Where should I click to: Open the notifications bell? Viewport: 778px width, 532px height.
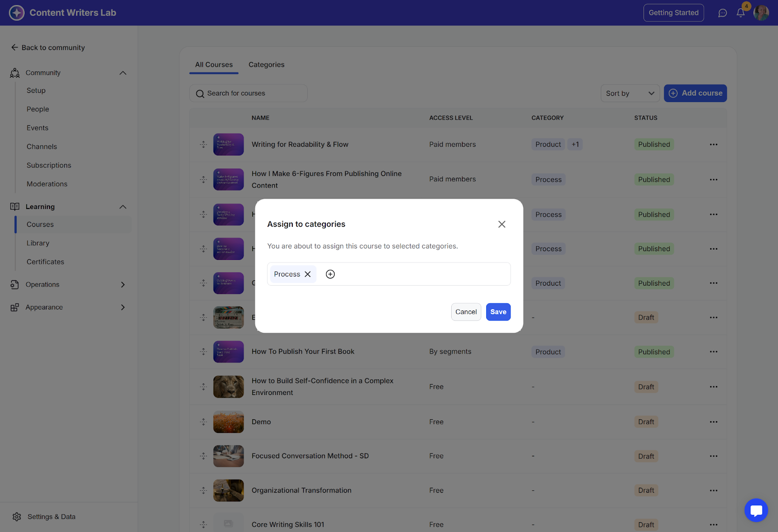pos(741,13)
